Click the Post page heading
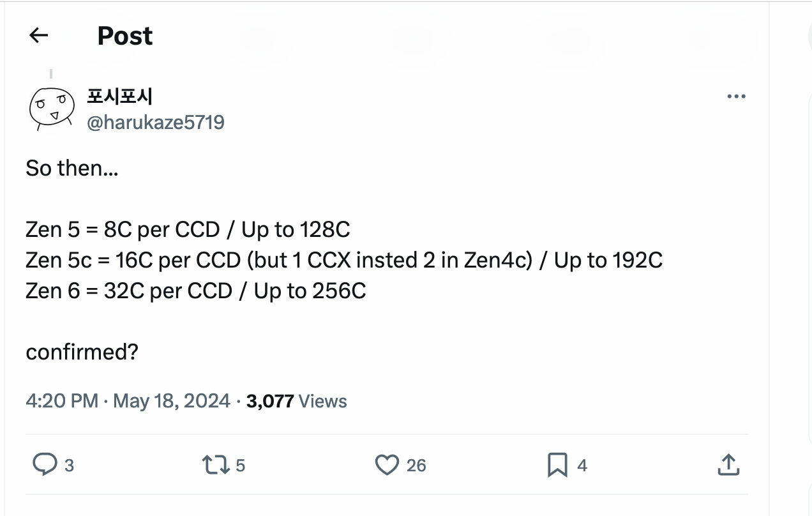812x516 pixels. pyautogui.click(x=124, y=36)
